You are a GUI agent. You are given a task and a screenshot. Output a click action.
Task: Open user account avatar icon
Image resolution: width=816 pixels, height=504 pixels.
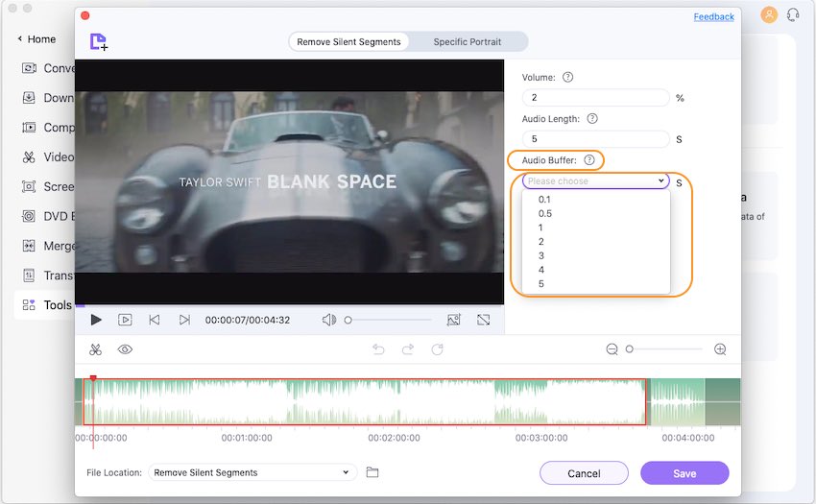point(769,14)
